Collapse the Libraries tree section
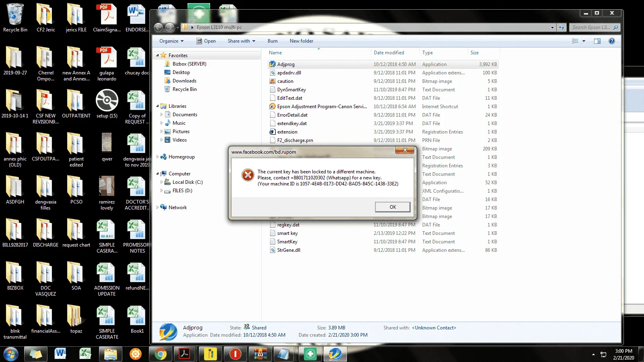 point(157,106)
